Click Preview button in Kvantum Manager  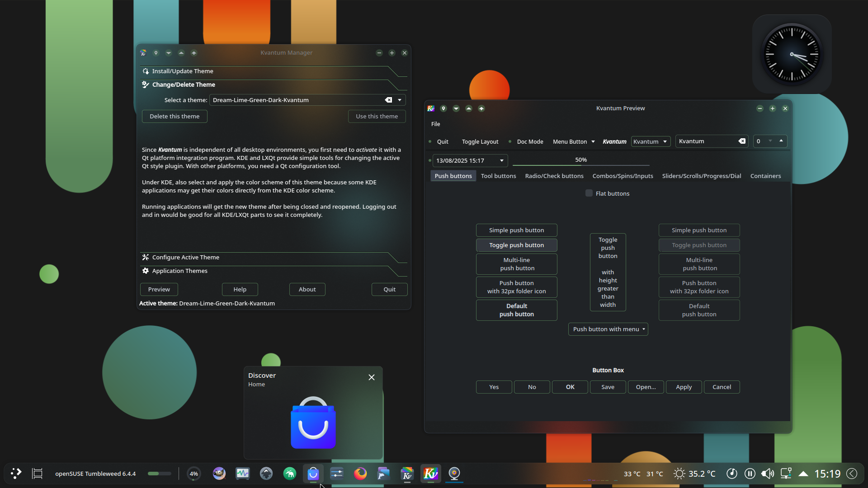[x=159, y=289]
